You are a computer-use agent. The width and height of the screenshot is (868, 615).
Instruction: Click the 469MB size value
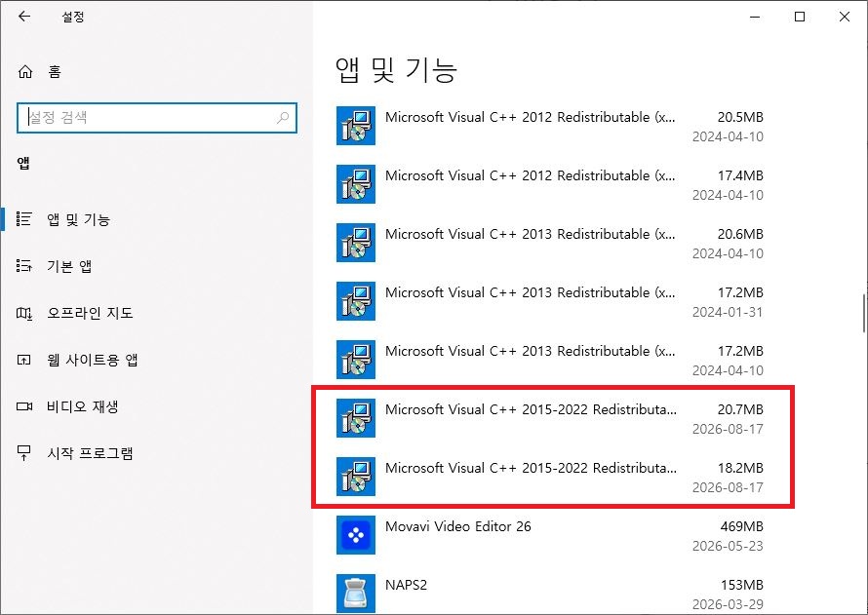click(x=742, y=526)
